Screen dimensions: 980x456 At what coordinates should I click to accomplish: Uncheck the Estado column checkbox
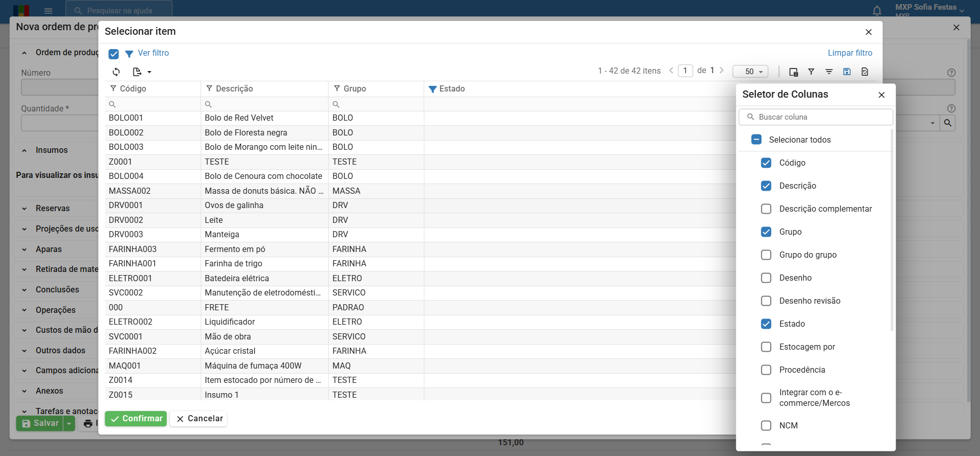(x=766, y=324)
